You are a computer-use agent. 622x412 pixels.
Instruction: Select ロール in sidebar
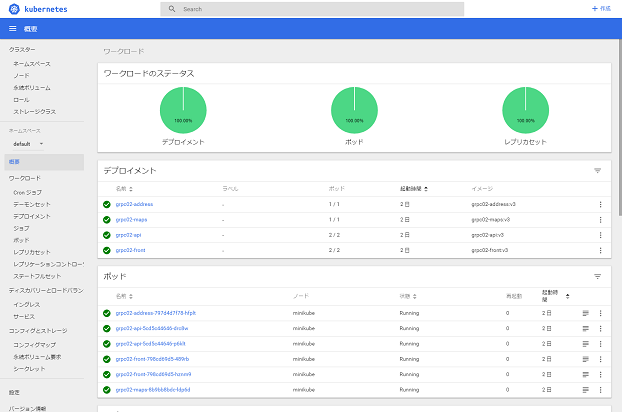click(x=21, y=100)
